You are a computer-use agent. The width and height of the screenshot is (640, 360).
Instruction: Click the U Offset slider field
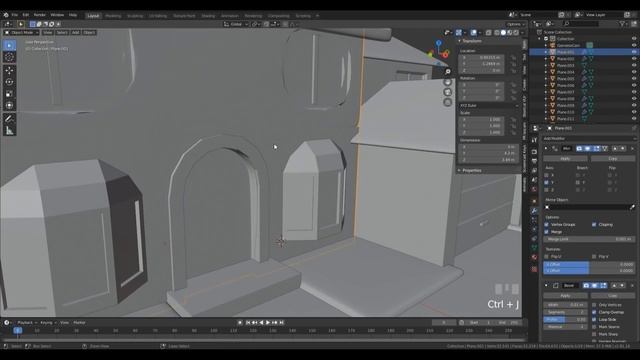[x=589, y=264]
